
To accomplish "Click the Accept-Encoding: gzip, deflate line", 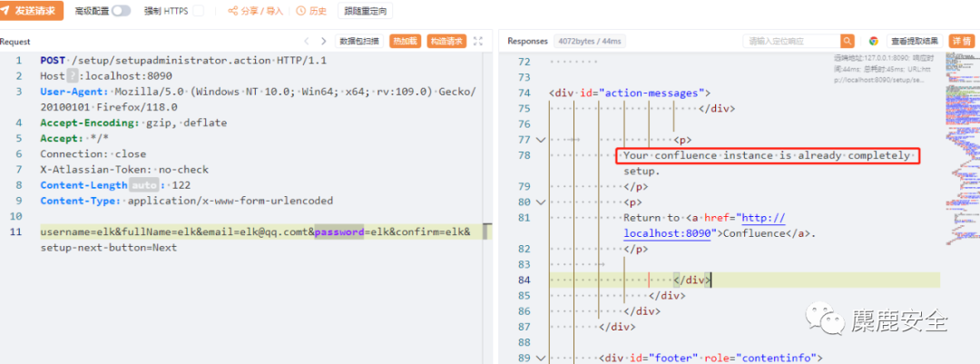I will (x=133, y=123).
